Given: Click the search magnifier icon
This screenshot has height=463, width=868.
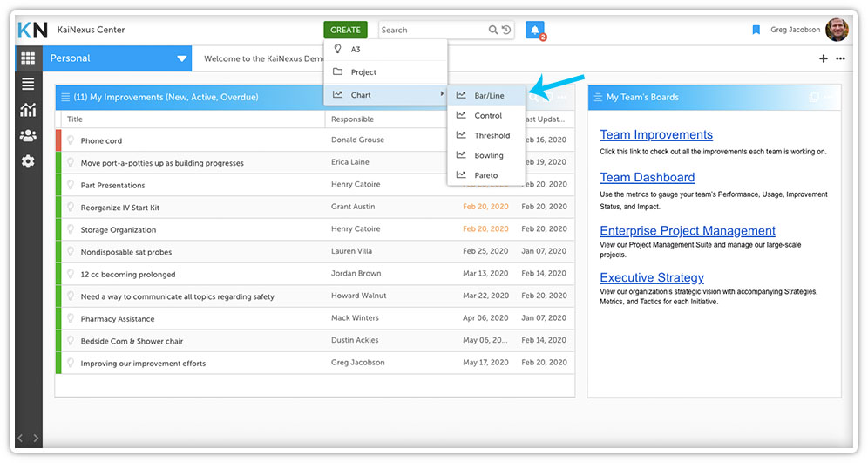Looking at the screenshot, I should pyautogui.click(x=492, y=30).
